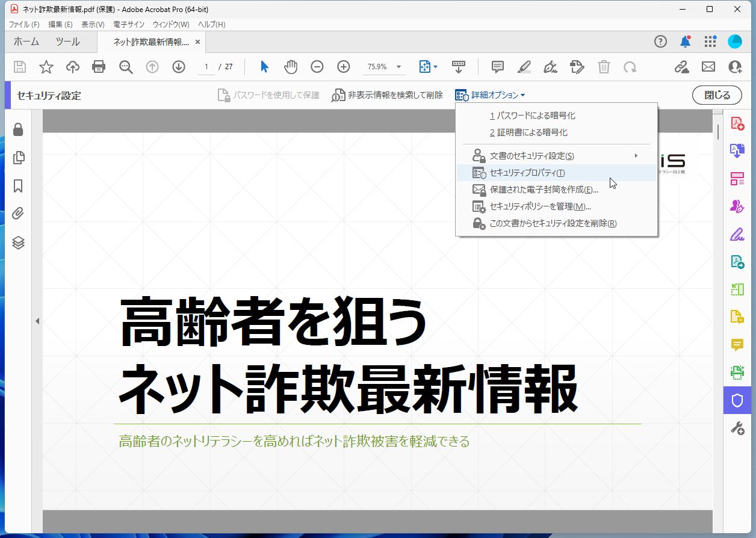Select the Highlight text tool

pos(524,67)
